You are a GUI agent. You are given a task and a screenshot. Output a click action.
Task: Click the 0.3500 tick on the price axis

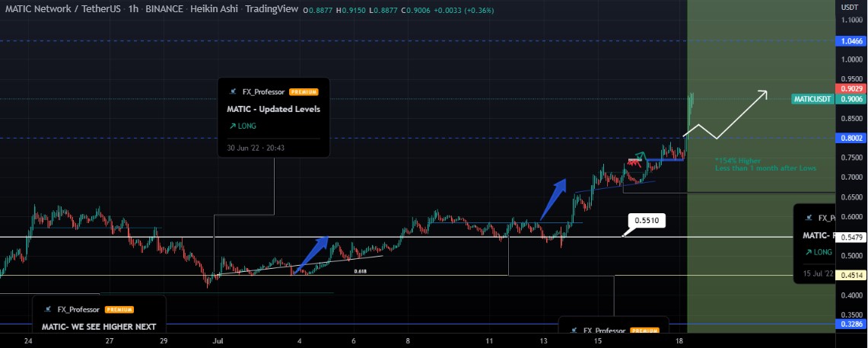pyautogui.click(x=851, y=314)
